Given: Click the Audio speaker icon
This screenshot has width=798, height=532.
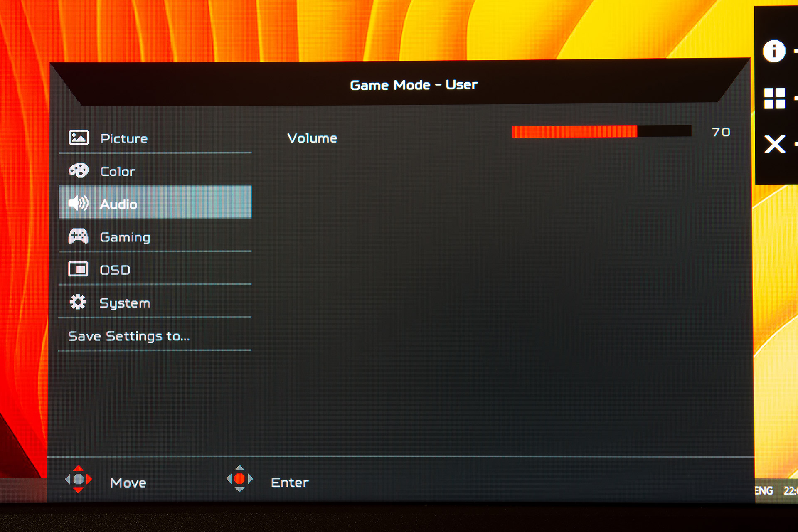Looking at the screenshot, I should click(78, 203).
